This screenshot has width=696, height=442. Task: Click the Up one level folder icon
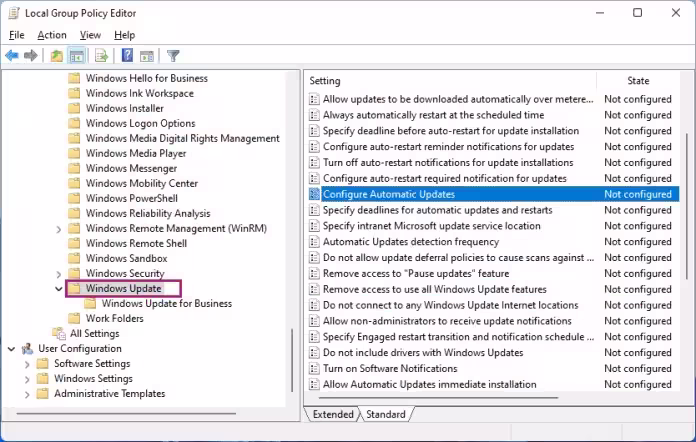[56, 56]
